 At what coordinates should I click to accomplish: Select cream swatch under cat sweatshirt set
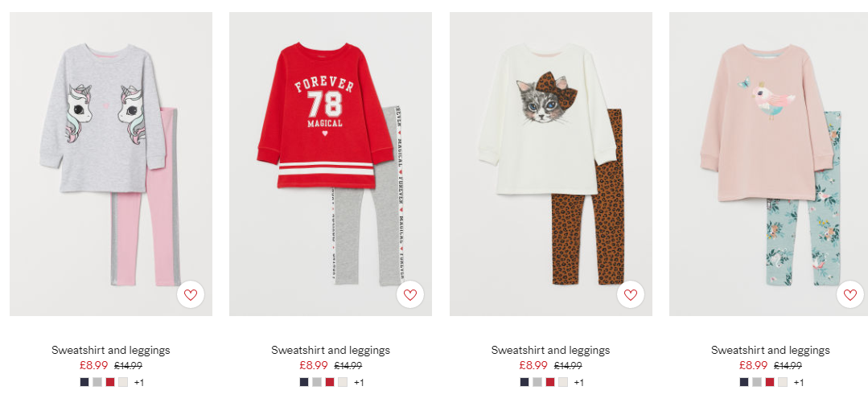pos(563,382)
